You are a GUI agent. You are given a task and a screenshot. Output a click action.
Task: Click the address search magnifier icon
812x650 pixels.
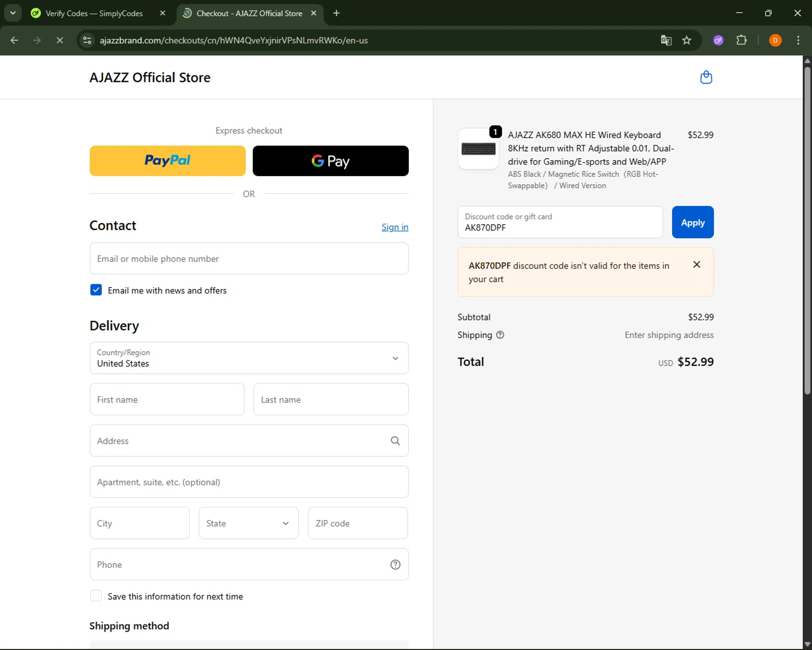tap(395, 441)
